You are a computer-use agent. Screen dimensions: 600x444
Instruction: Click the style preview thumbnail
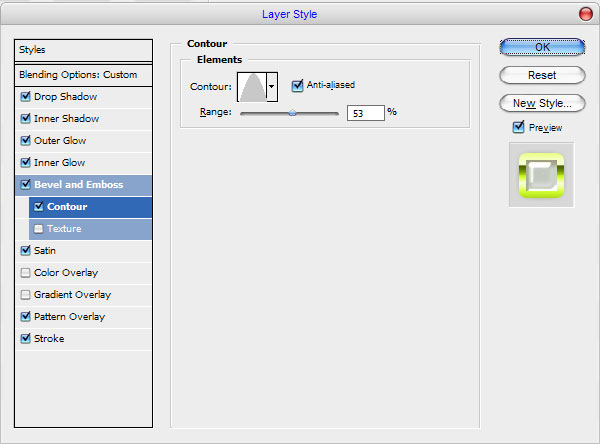541,175
